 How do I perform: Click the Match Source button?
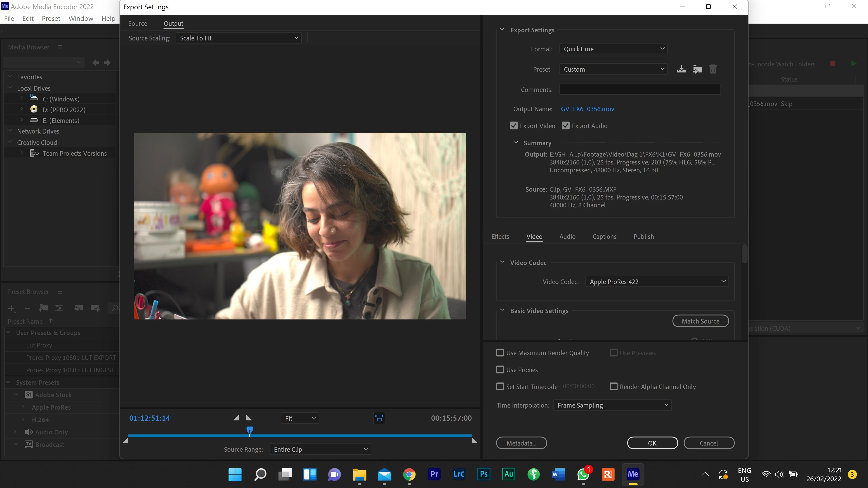click(700, 321)
